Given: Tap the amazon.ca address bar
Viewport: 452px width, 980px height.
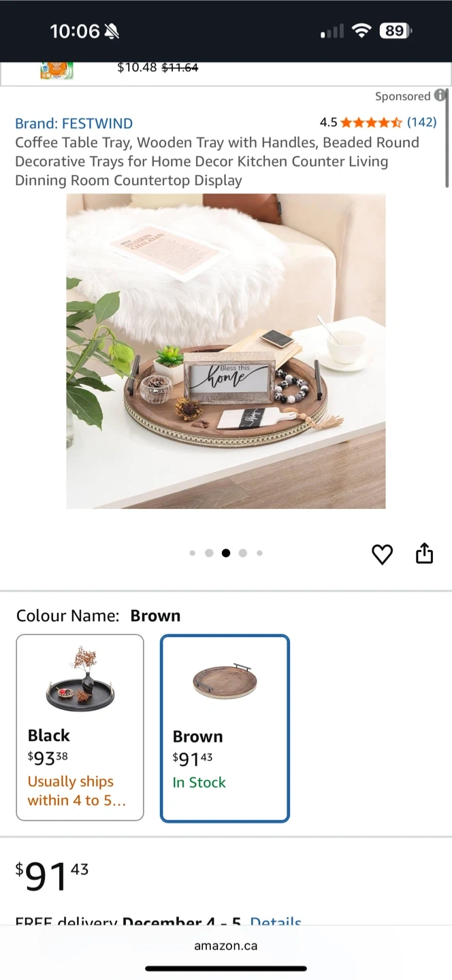Looking at the screenshot, I should pos(226,945).
